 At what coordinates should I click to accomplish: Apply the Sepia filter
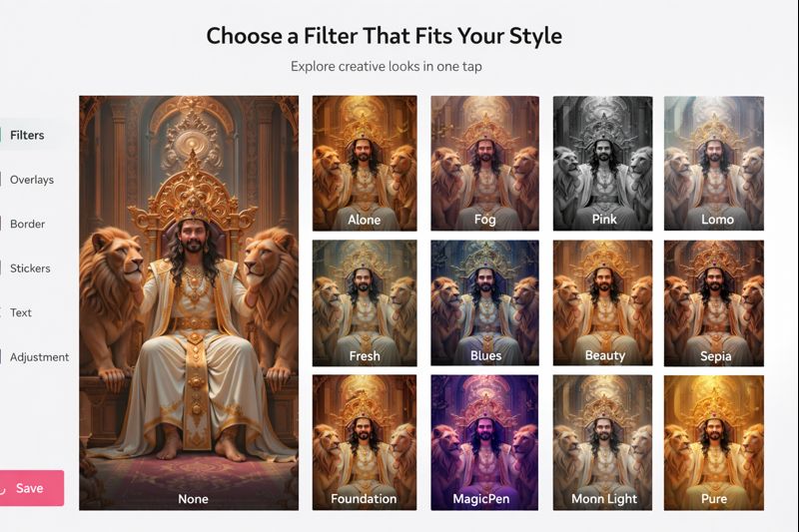pos(713,303)
